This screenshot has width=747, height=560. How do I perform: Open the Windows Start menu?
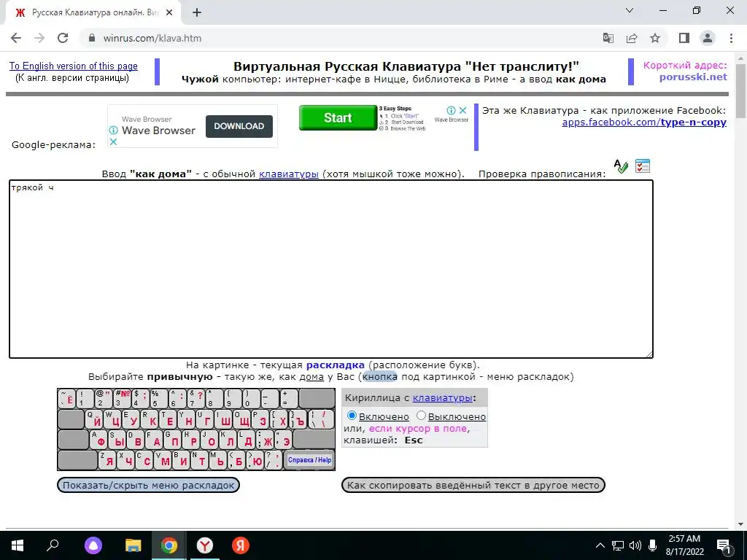(x=18, y=545)
